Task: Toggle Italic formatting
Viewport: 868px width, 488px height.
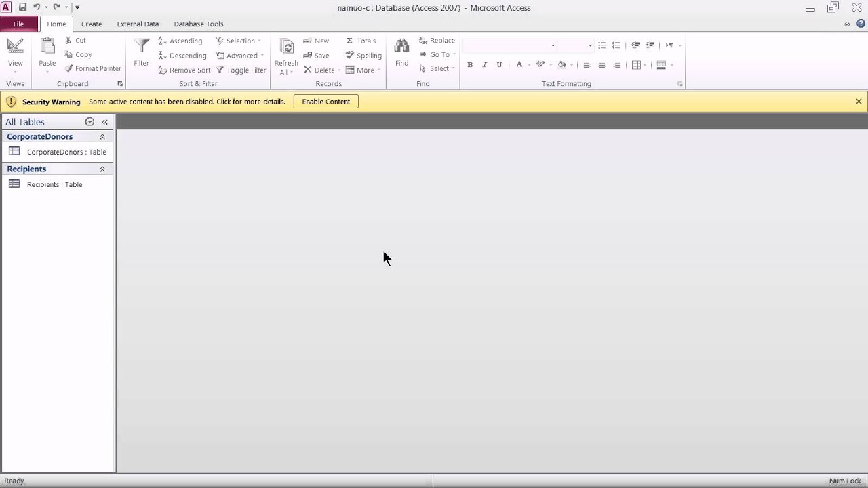Action: coord(484,65)
